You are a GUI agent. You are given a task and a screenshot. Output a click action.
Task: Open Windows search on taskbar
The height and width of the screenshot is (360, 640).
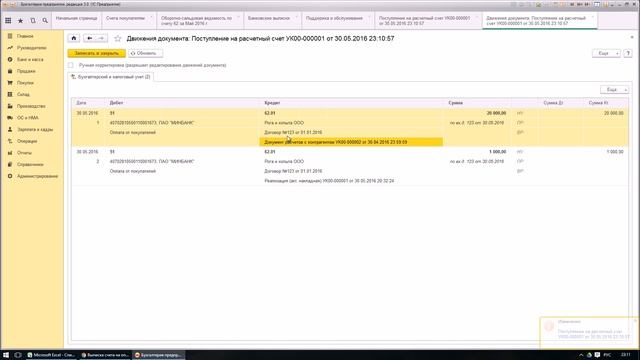tap(18, 355)
